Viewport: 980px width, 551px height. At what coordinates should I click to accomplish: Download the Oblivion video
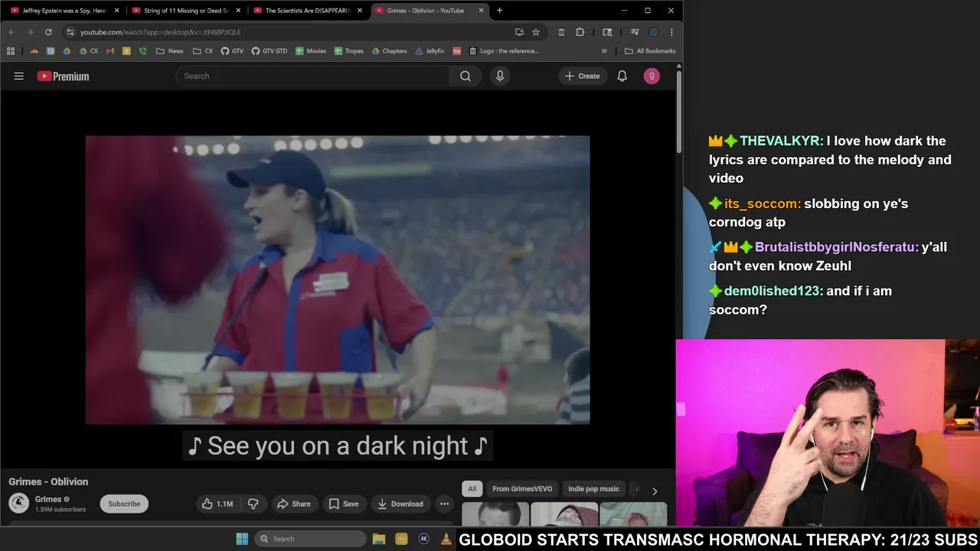400,504
